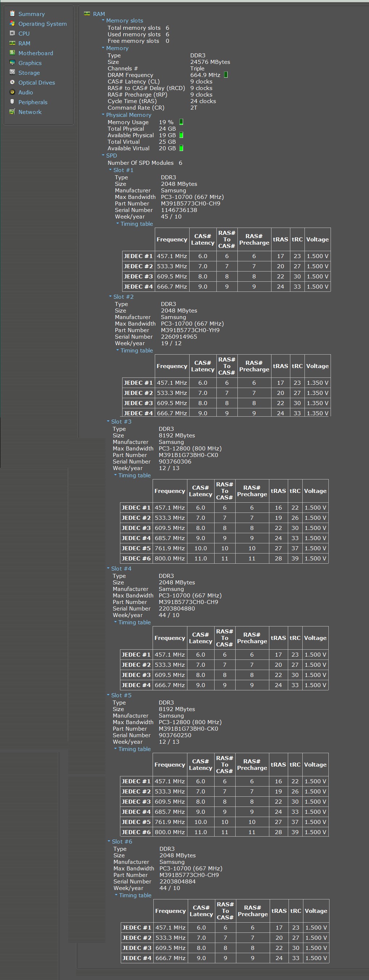Click the Available Virtual green indicator
The image size is (369, 980).
pyautogui.click(x=181, y=148)
